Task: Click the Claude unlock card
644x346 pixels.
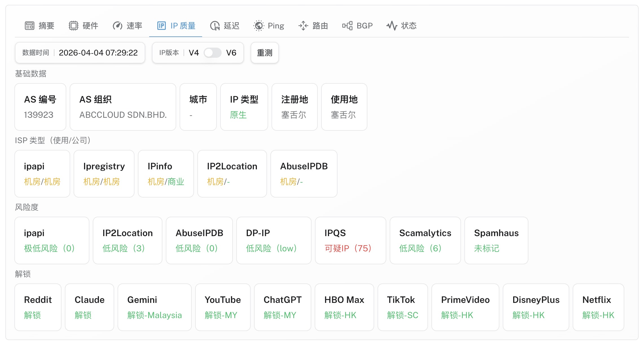Action: click(x=90, y=307)
